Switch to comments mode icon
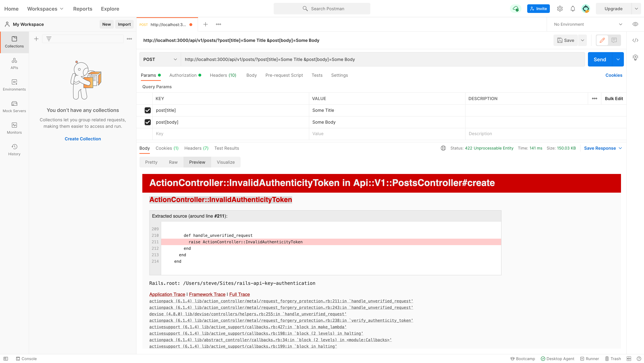644x363 pixels. click(x=614, y=40)
